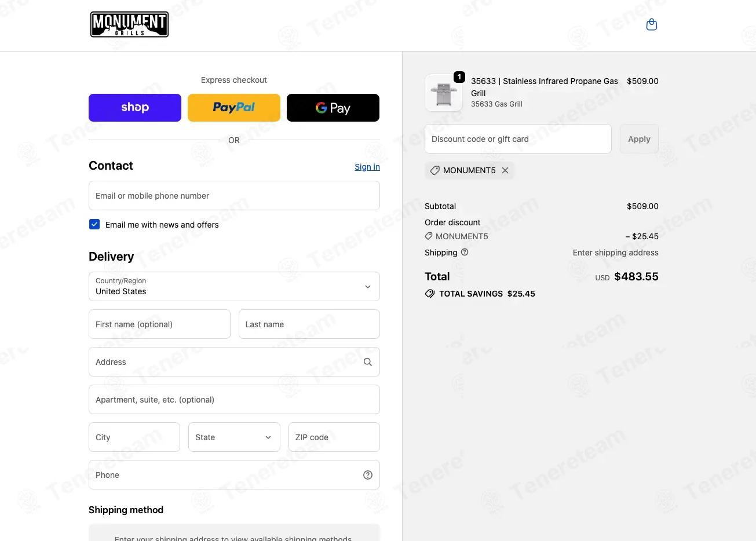Click the TOTAL SAVINGS $25.45 text
The width and height of the screenshot is (756, 541).
[x=487, y=294]
